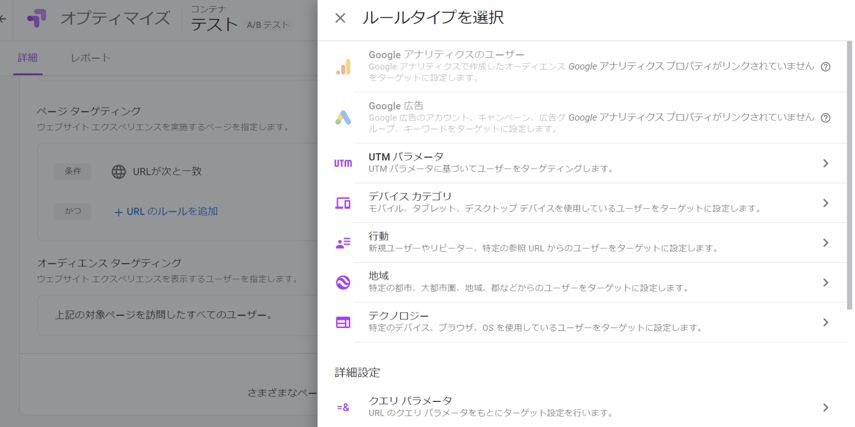
Task: Click the 詳細設定 section heading
Action: click(x=357, y=373)
